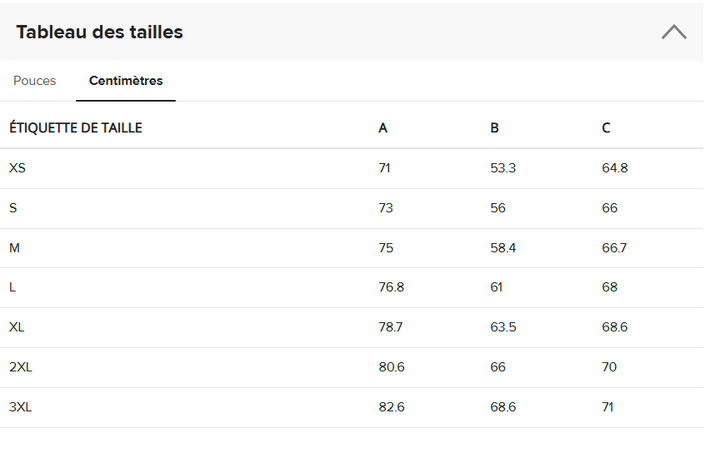
Task: Click the 63.5 value in XL row
Action: pos(503,327)
